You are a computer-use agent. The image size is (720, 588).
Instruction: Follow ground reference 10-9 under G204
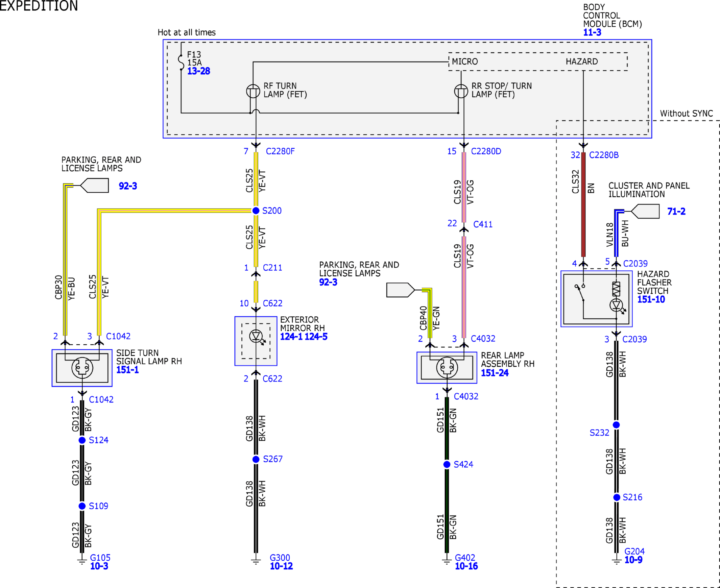pos(633,560)
